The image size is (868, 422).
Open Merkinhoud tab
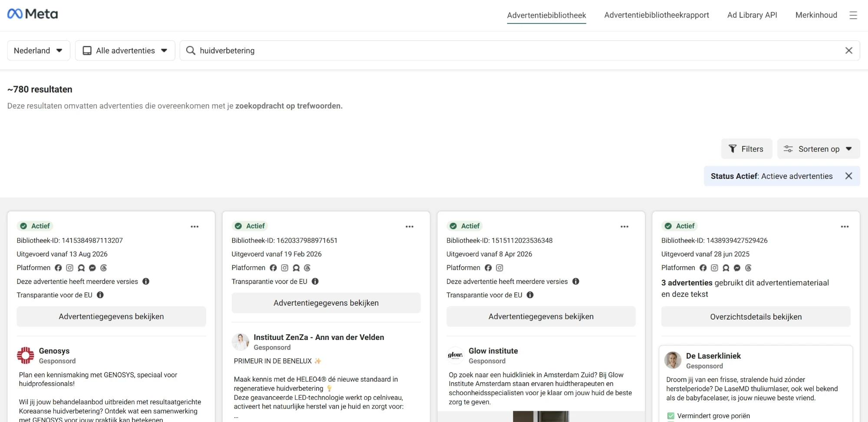816,15
